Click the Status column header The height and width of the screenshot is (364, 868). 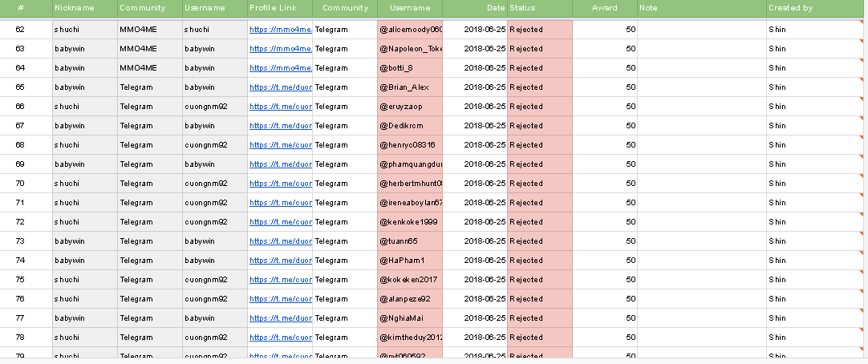(522, 8)
